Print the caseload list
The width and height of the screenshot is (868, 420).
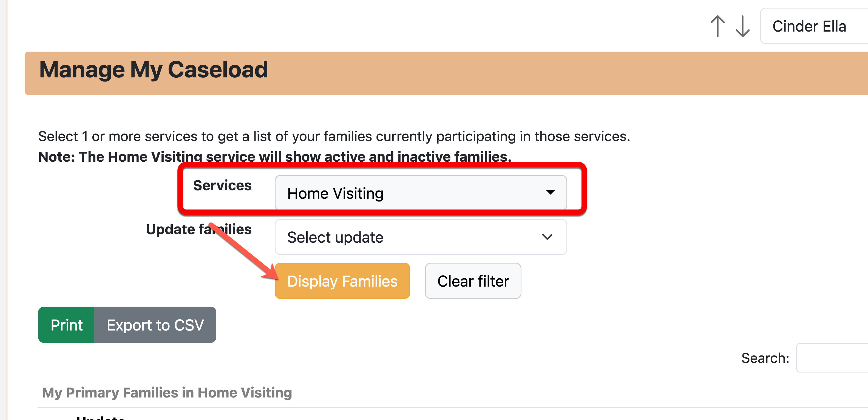point(66,325)
